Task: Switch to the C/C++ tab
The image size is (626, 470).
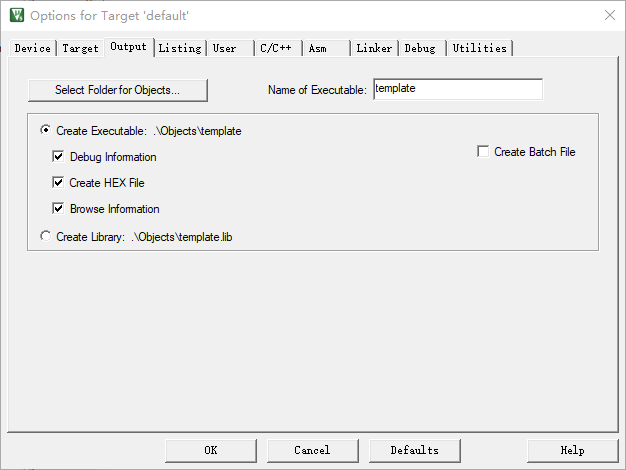Action: [x=278, y=48]
